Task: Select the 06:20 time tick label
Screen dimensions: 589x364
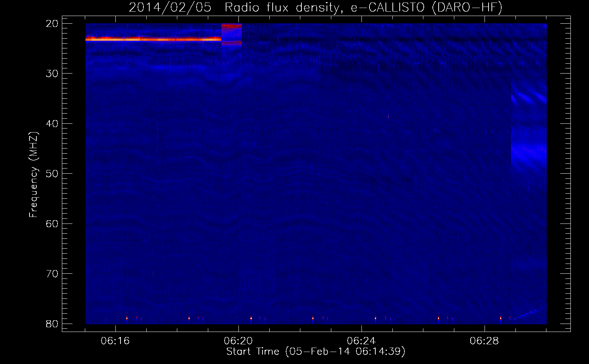Action: 239,341
